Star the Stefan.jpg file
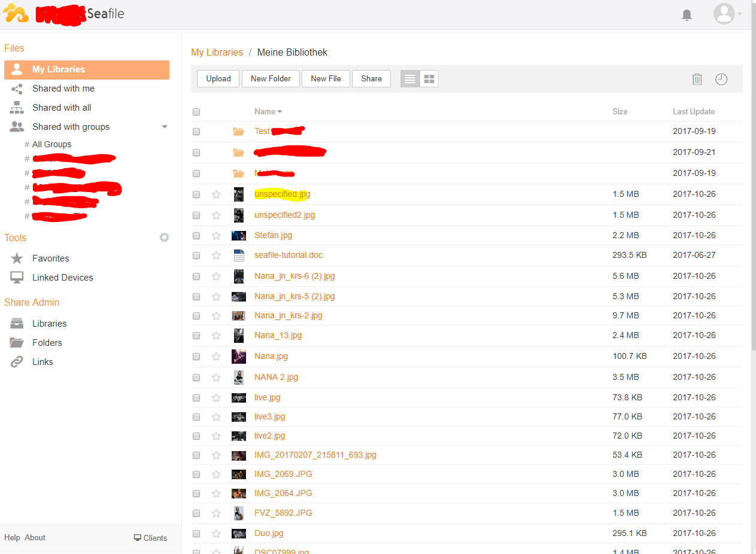Image resolution: width=756 pixels, height=554 pixels. [216, 236]
